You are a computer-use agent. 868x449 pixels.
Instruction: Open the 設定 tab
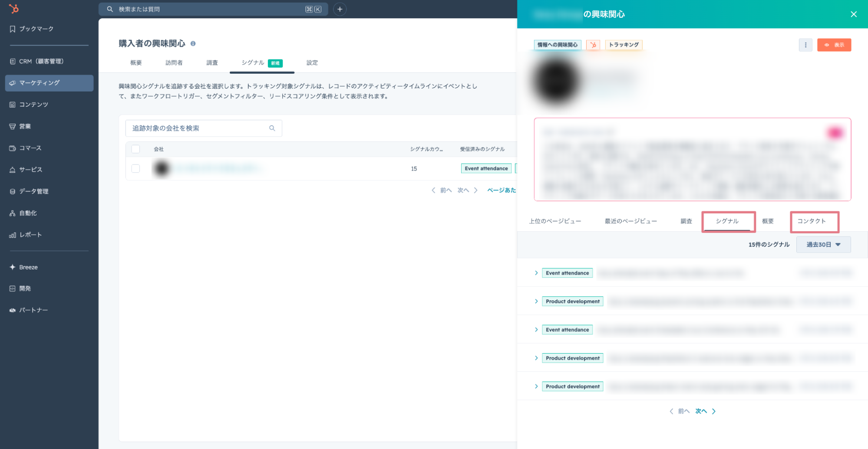(x=312, y=63)
